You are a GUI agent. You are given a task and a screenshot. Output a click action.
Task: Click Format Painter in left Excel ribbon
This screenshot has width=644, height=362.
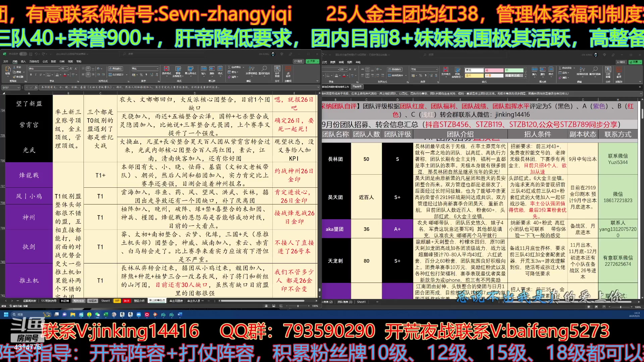coord(18,77)
